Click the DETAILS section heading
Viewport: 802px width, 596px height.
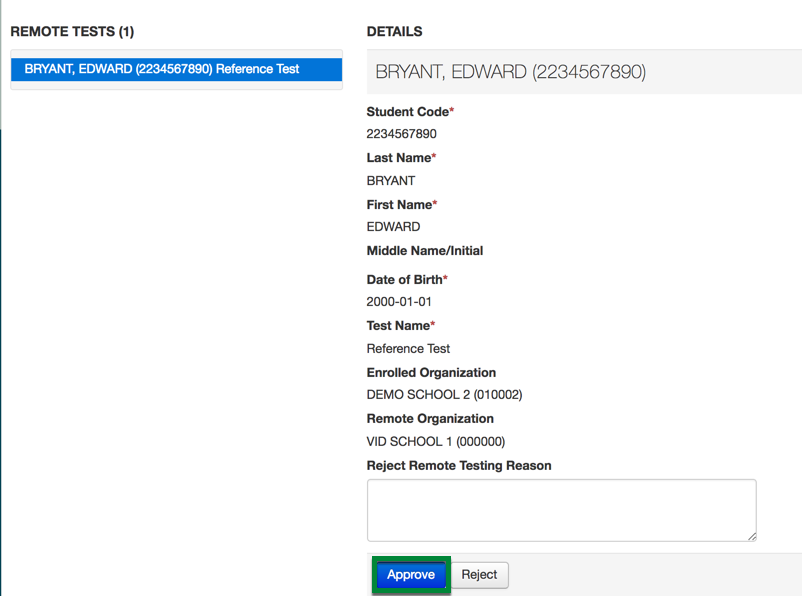click(394, 32)
